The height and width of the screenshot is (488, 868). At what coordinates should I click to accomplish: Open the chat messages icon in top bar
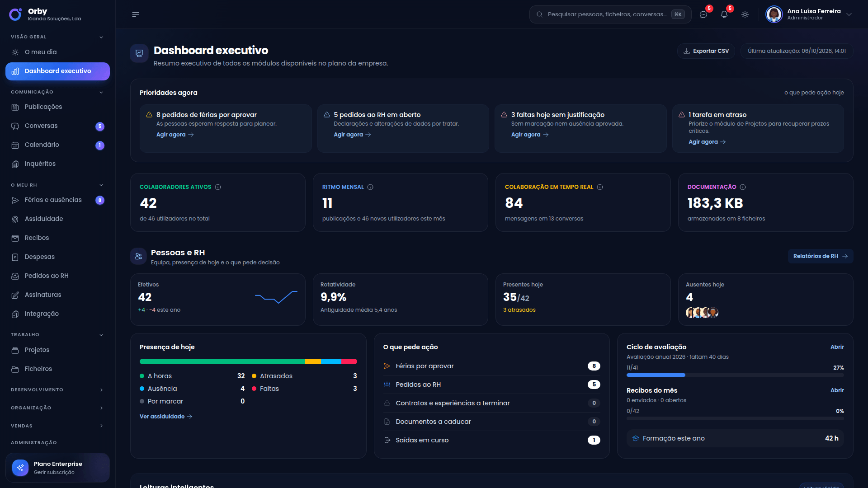tap(703, 14)
